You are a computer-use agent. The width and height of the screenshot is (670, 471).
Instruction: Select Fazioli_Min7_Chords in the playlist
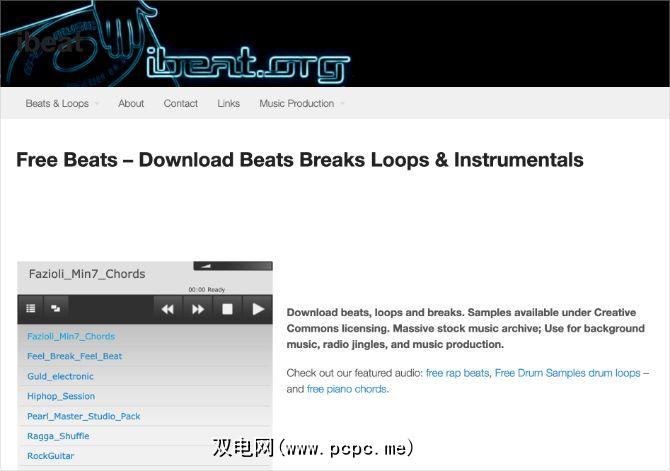71,336
